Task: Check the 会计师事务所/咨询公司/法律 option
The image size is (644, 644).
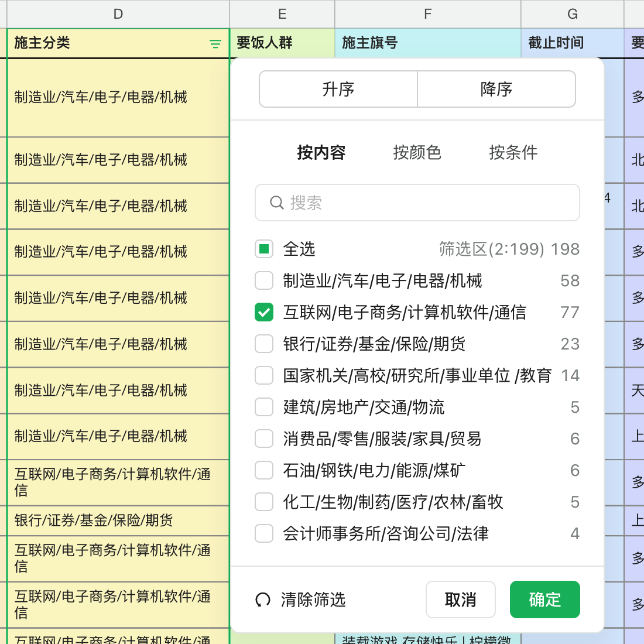Action: tap(264, 534)
